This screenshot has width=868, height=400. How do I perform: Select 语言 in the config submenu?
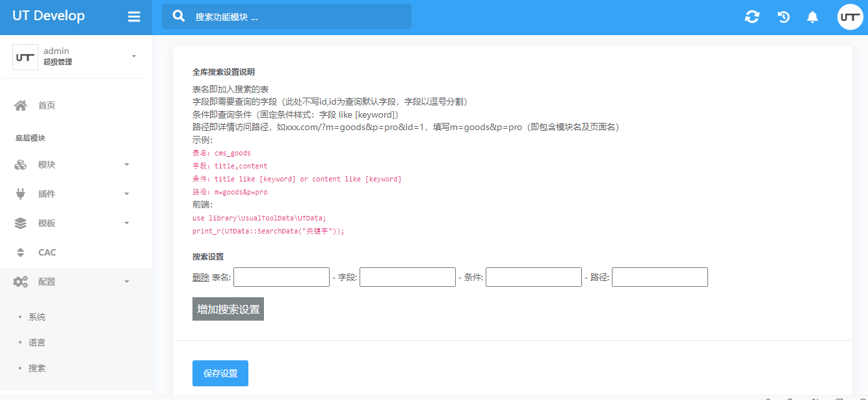click(x=37, y=343)
